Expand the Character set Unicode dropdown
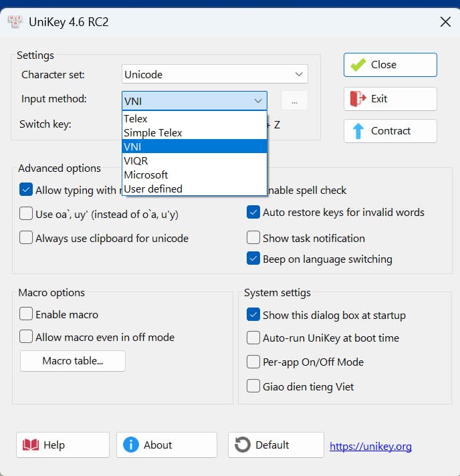Viewport: 460px width, 476px height. pyautogui.click(x=299, y=74)
